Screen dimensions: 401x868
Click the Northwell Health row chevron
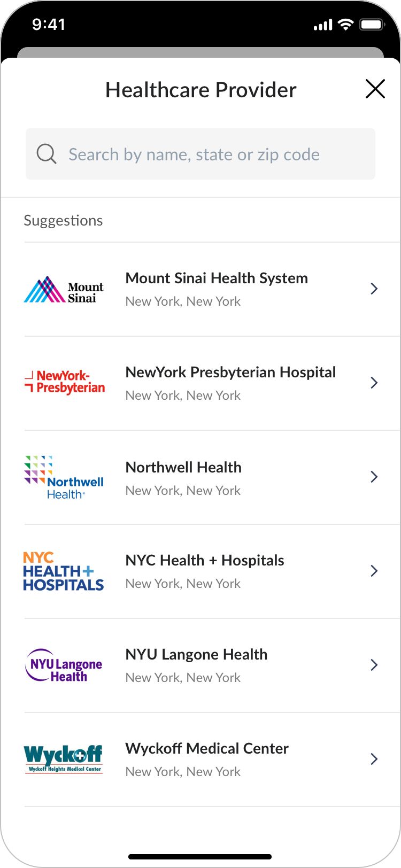(x=374, y=477)
